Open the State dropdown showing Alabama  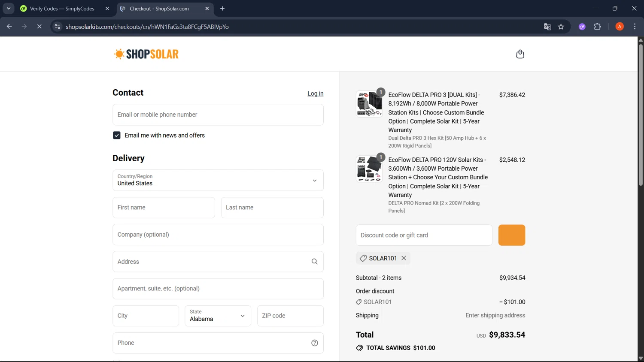(218, 316)
